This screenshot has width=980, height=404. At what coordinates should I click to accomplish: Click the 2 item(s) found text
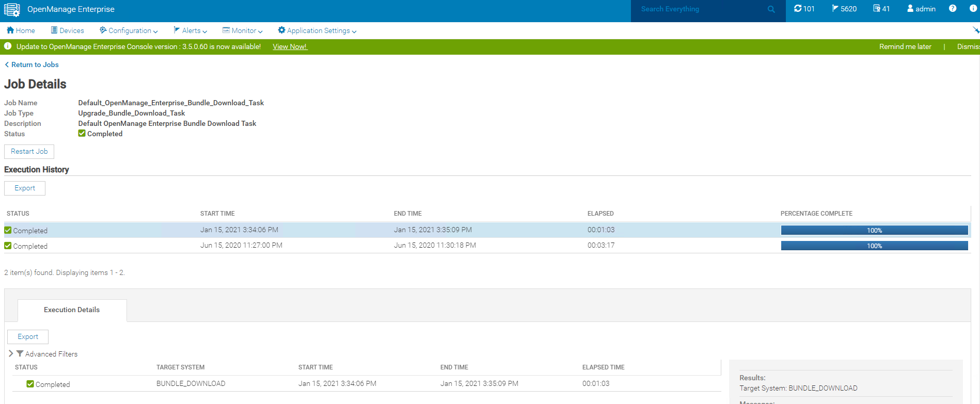[65, 272]
